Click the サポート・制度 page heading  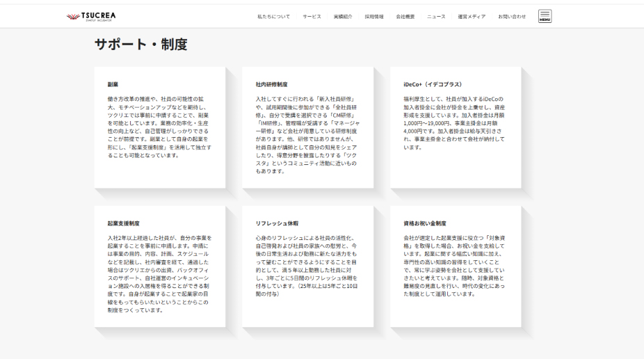(141, 45)
